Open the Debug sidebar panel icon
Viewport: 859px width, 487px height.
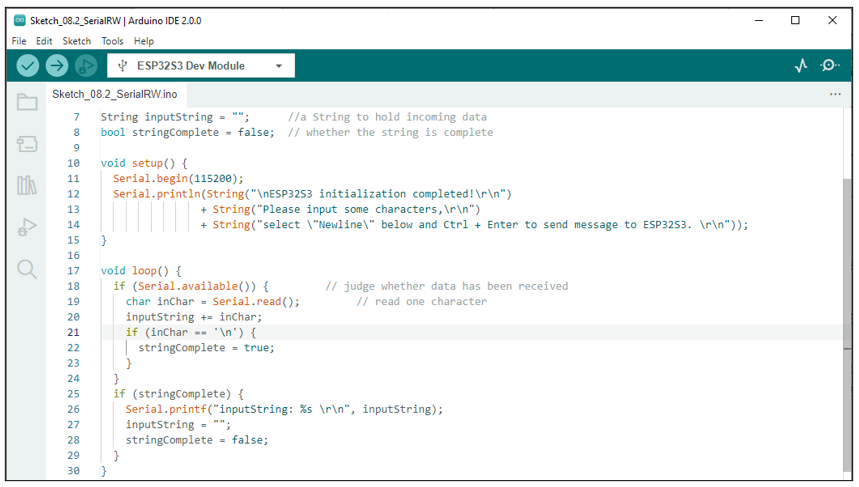tap(27, 227)
